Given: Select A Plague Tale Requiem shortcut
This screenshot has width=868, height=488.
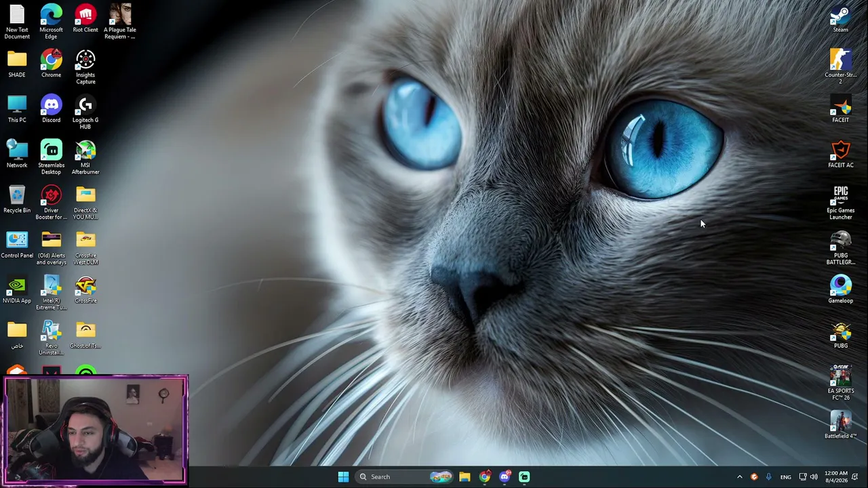Looking at the screenshot, I should [x=120, y=22].
